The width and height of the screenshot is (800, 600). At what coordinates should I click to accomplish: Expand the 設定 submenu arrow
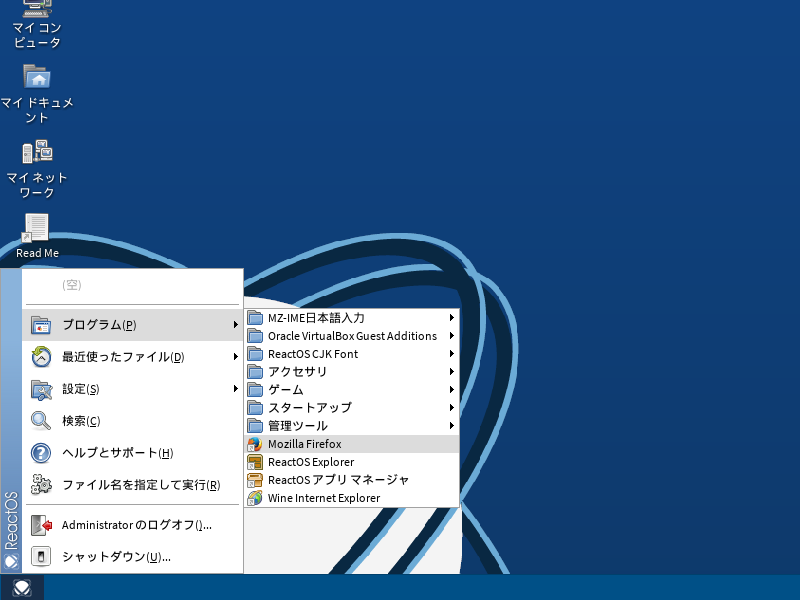[x=235, y=389]
